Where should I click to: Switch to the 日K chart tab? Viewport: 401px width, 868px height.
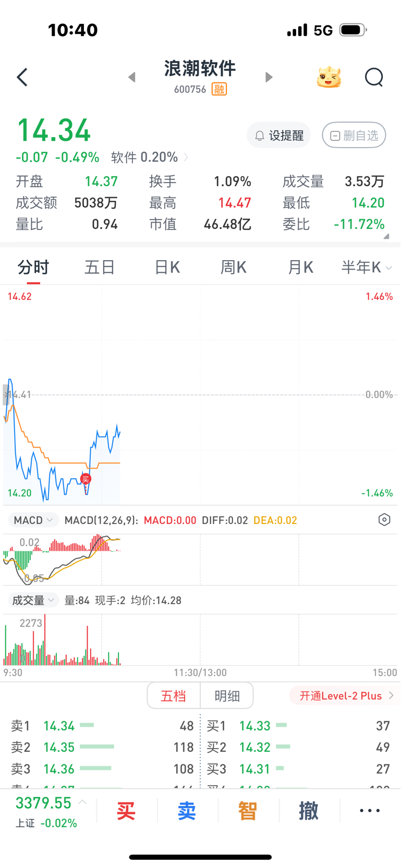(167, 267)
